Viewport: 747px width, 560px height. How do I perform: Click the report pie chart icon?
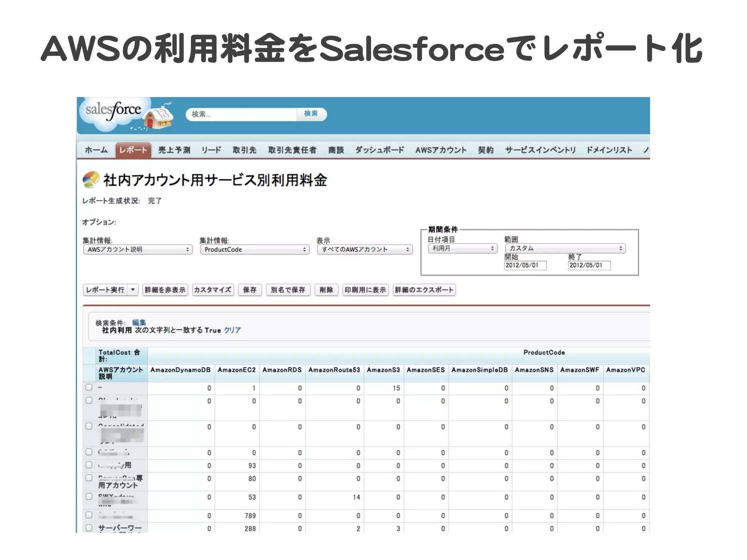click(91, 180)
